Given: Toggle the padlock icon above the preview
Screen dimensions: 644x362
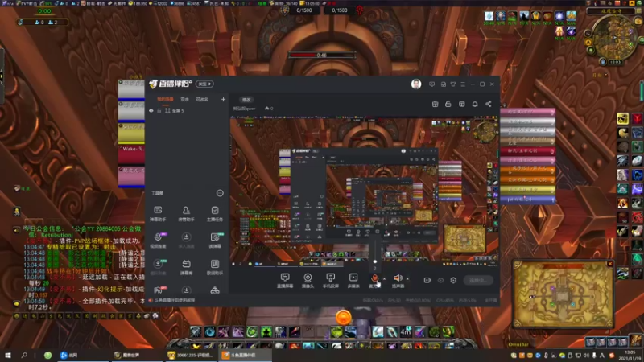Looking at the screenshot, I should point(448,105).
